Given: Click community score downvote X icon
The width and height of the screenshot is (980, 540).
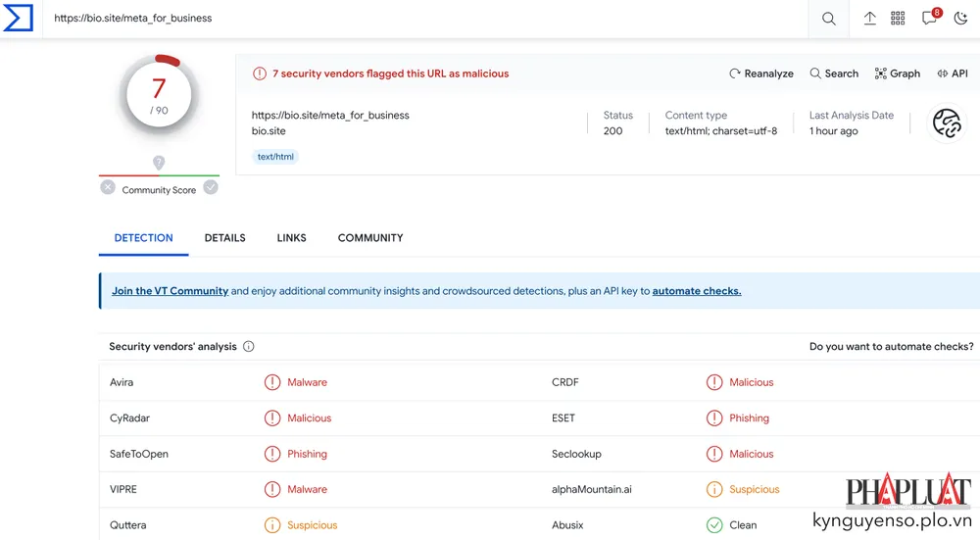Looking at the screenshot, I should [108, 187].
